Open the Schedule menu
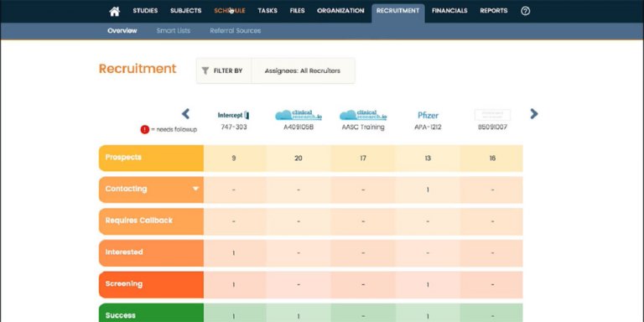This screenshot has height=322, width=644. [x=230, y=11]
